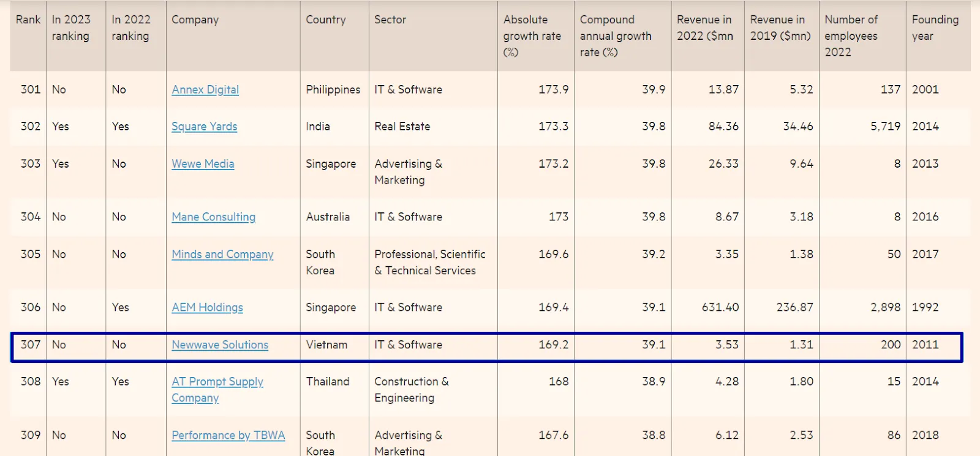Image resolution: width=980 pixels, height=456 pixels.
Task: Click growth rate value 173.3
Action: (554, 126)
